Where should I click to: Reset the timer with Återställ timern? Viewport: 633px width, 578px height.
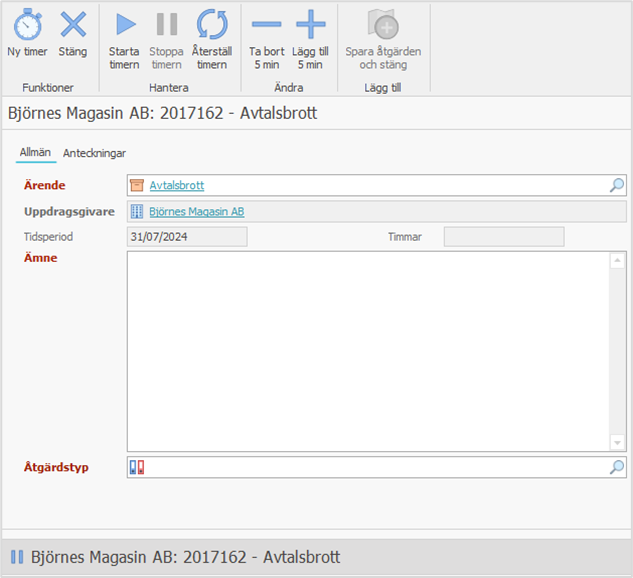pyautogui.click(x=211, y=40)
